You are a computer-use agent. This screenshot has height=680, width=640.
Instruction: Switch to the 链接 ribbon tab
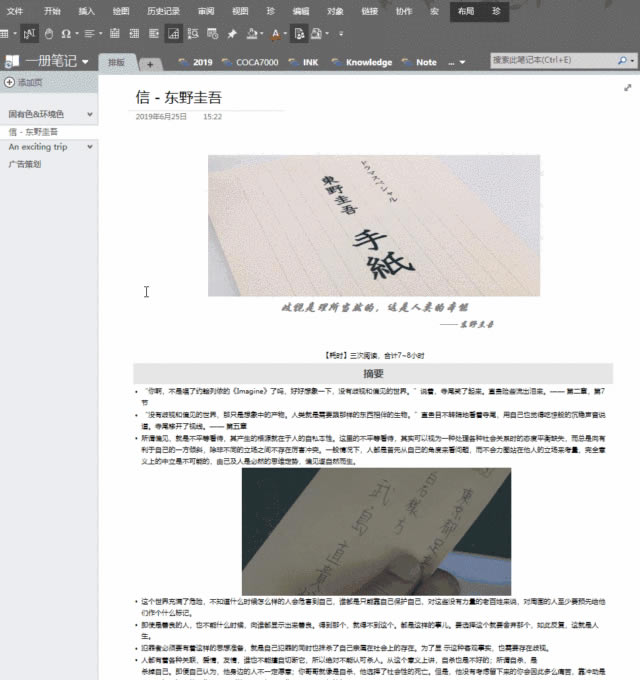pyautogui.click(x=369, y=11)
